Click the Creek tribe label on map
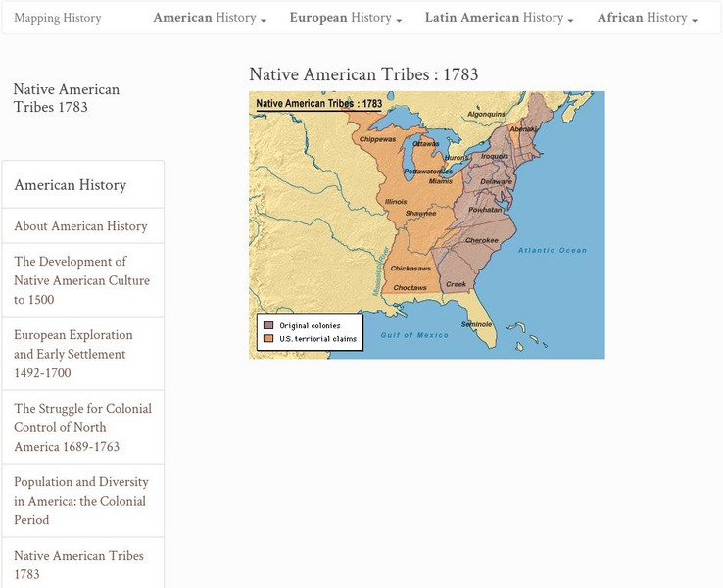 (x=456, y=284)
